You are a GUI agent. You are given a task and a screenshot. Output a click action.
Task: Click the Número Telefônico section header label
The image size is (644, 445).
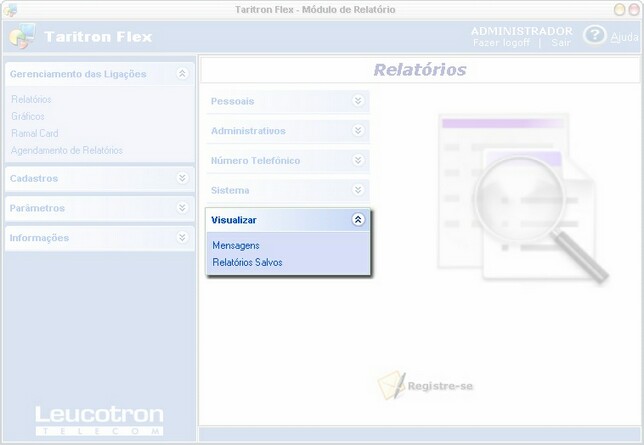[x=255, y=160]
